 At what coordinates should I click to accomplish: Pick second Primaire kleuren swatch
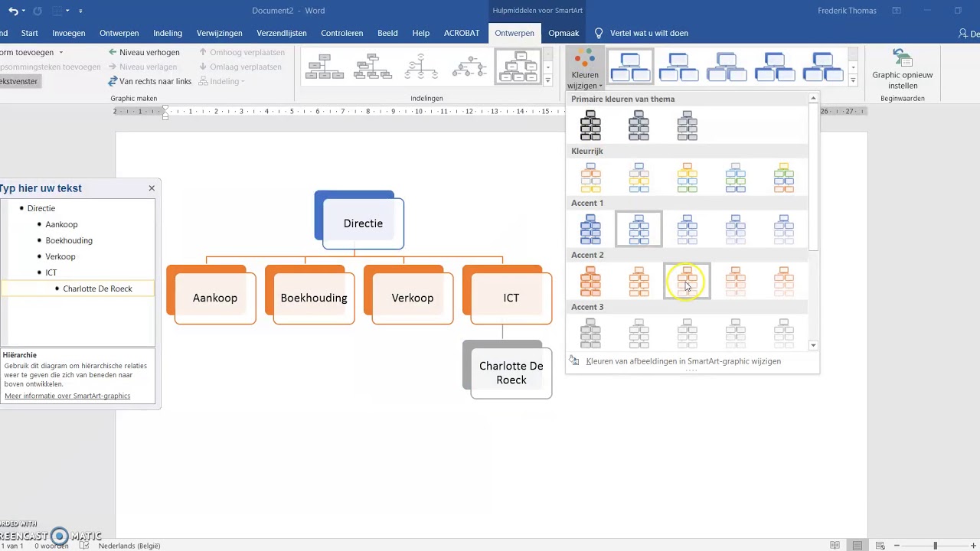pos(639,126)
